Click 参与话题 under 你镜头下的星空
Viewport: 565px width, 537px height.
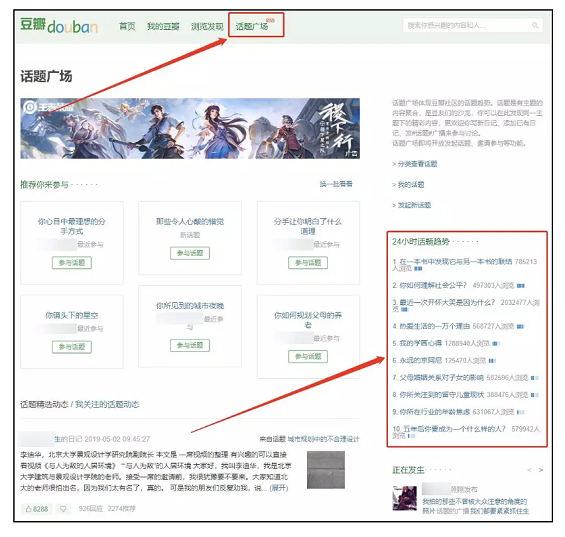tap(72, 347)
